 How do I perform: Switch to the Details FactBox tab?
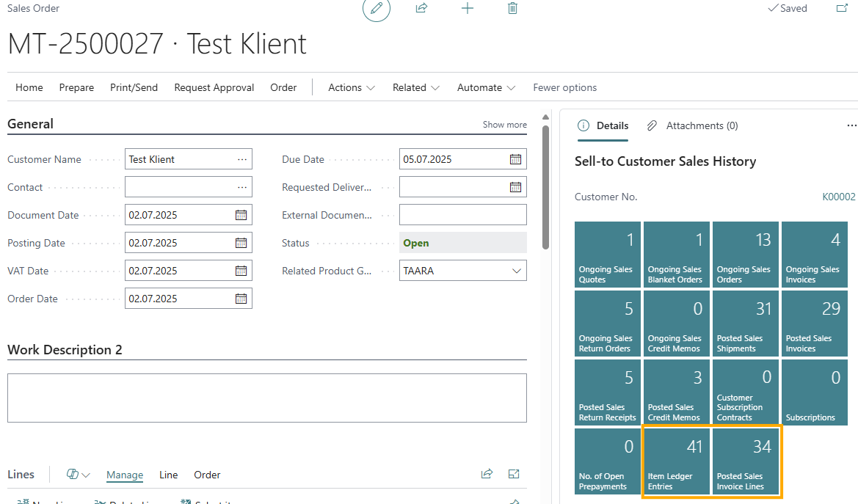tap(603, 126)
